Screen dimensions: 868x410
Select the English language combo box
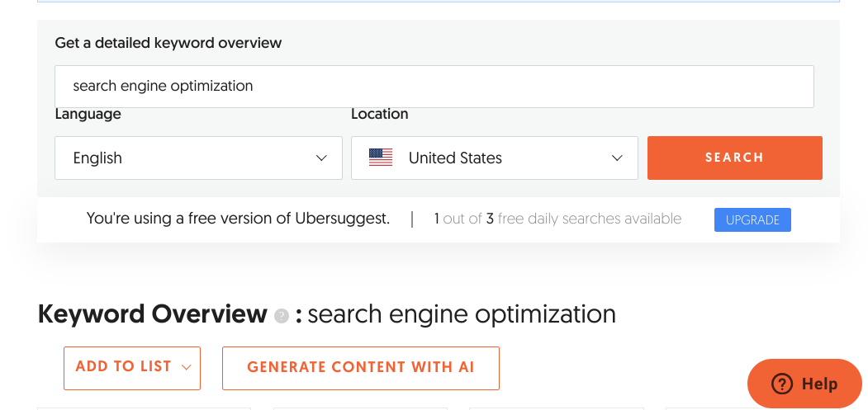point(198,158)
